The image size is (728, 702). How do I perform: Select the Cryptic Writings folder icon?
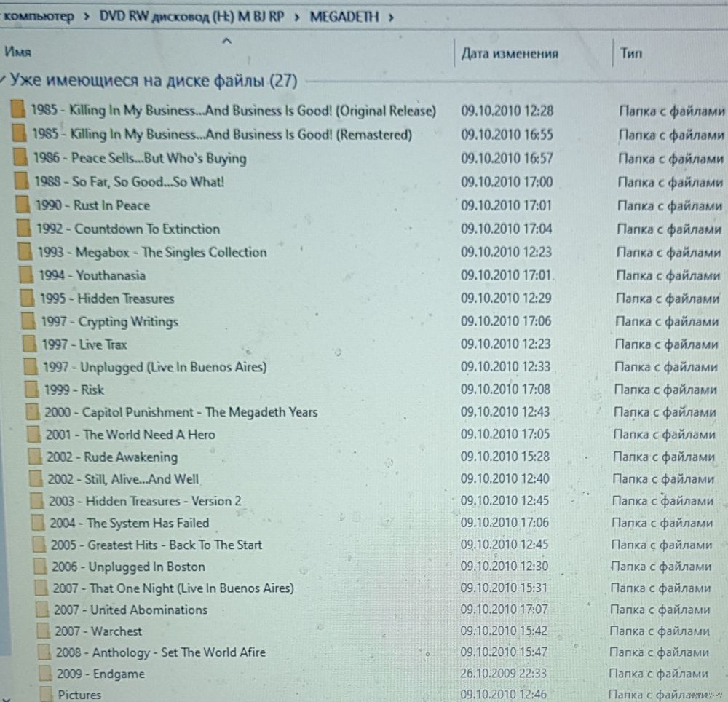coord(28,321)
